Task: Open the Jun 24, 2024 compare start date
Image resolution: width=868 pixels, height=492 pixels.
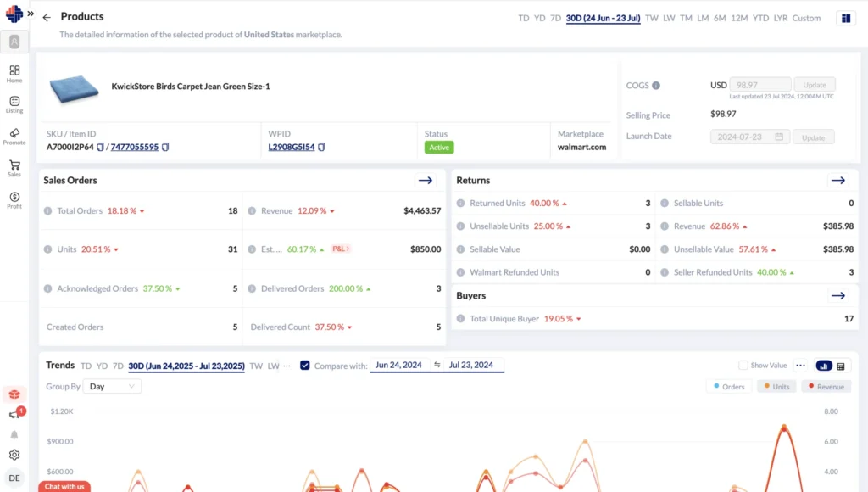Action: click(398, 365)
